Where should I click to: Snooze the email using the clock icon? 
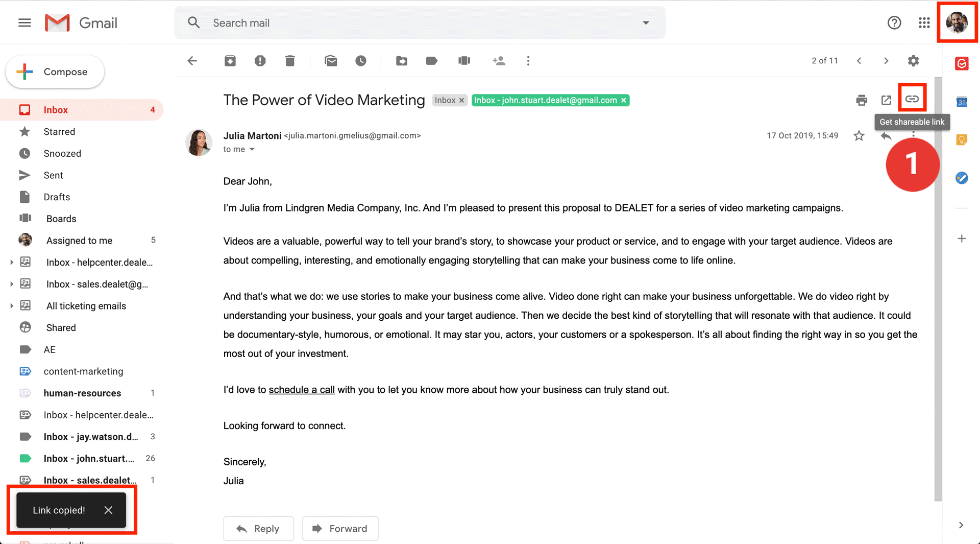tap(361, 61)
